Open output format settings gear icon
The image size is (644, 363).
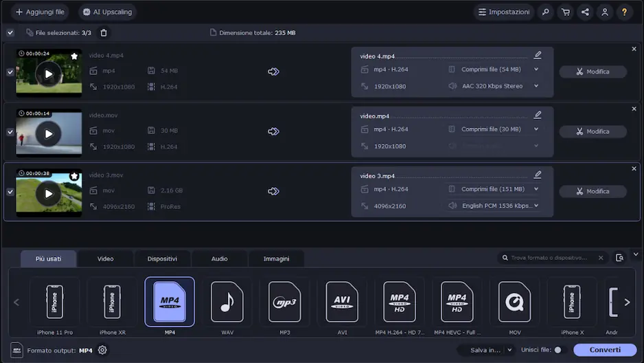(102, 350)
